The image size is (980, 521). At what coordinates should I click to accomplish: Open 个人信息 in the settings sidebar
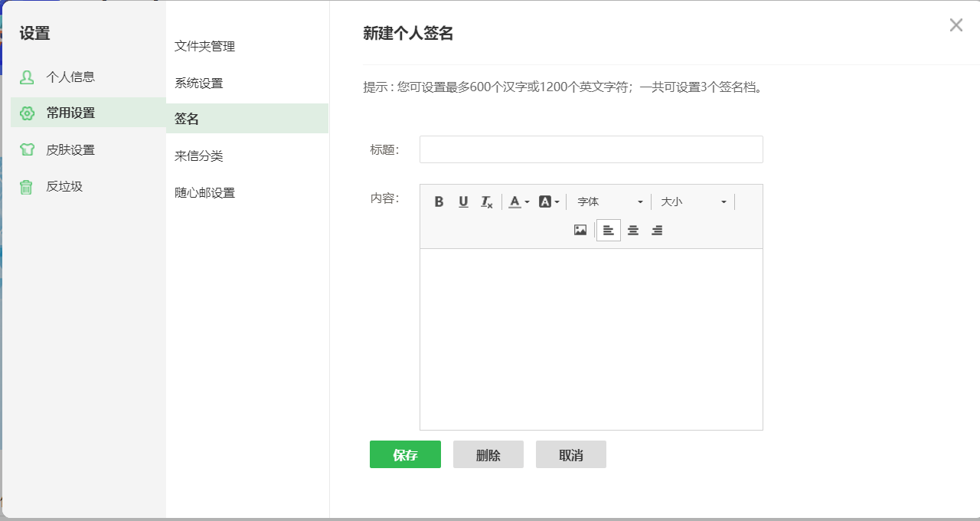70,77
